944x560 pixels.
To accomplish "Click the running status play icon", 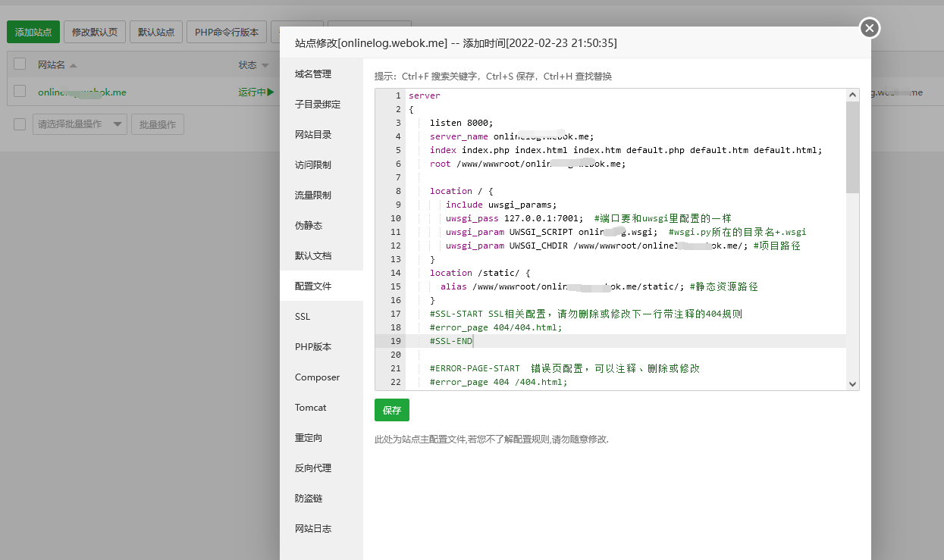I will click(x=270, y=92).
